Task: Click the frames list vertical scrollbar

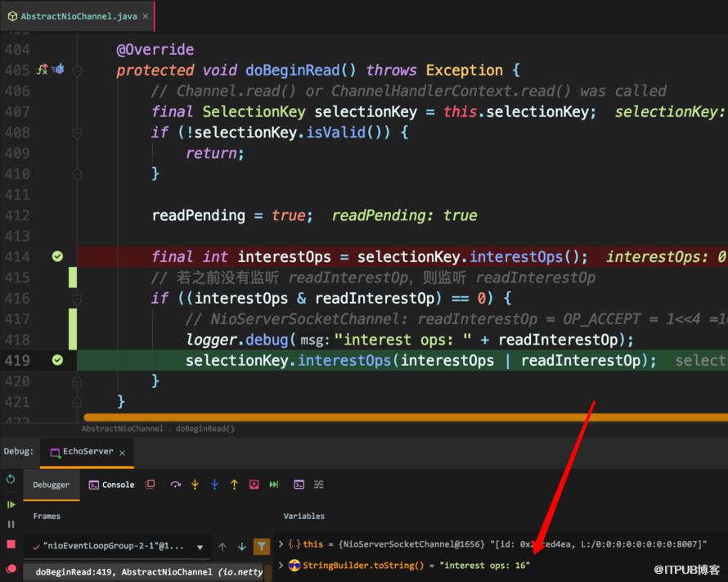Action: (268, 572)
